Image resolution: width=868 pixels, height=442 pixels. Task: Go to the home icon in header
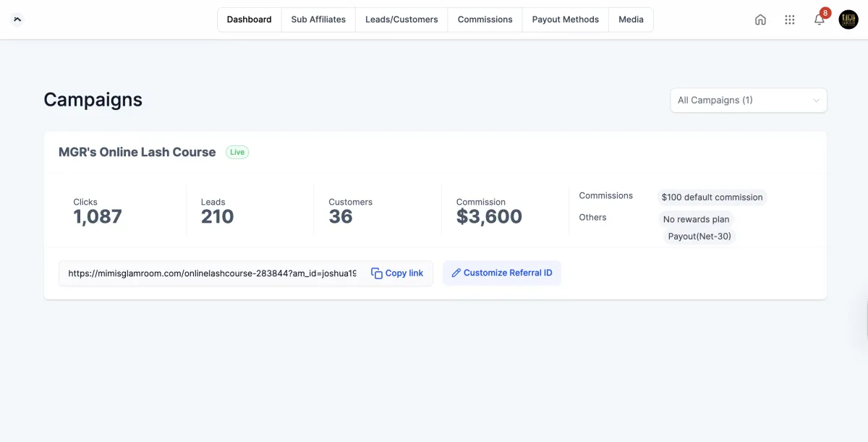760,20
